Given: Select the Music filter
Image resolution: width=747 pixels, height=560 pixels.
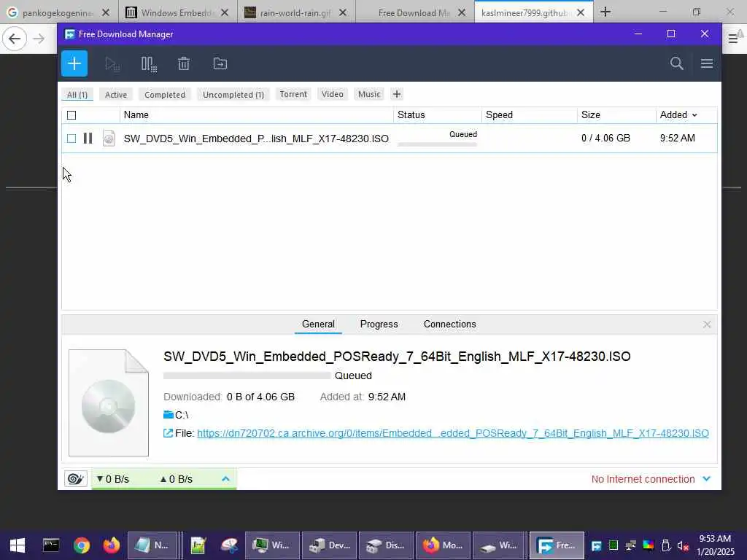Looking at the screenshot, I should [x=369, y=94].
